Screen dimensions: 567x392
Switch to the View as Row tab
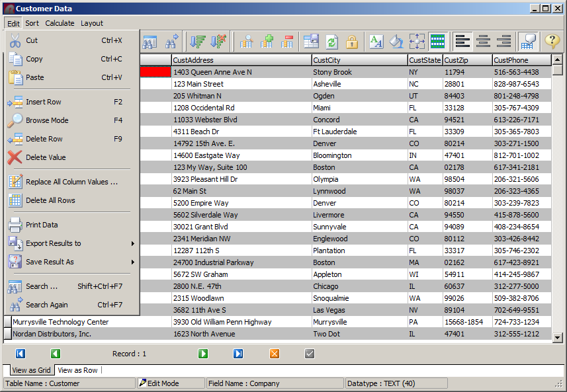coord(77,370)
